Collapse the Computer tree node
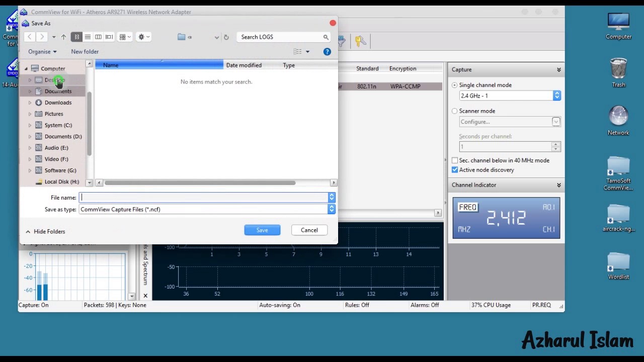 pyautogui.click(x=26, y=69)
